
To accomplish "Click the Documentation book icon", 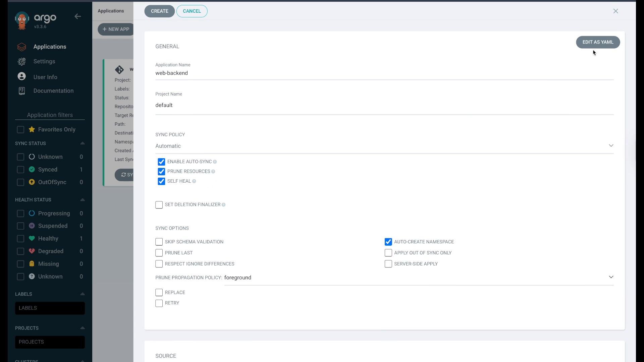I will [22, 91].
